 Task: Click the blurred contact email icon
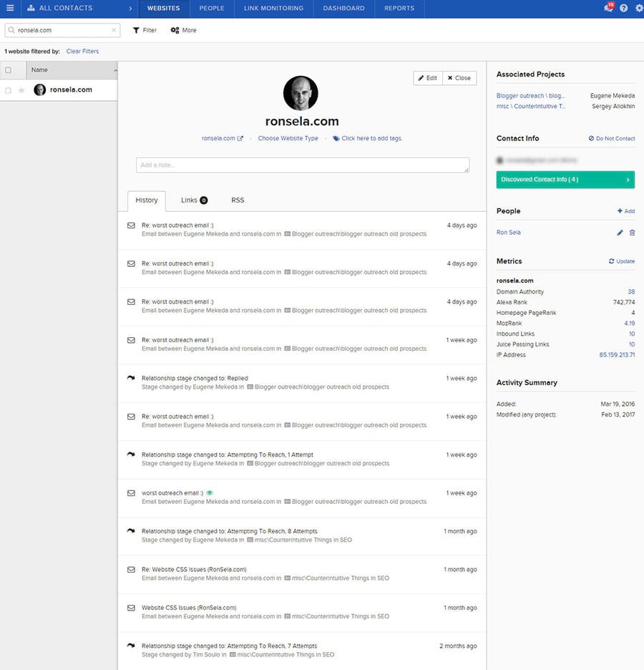(499, 160)
